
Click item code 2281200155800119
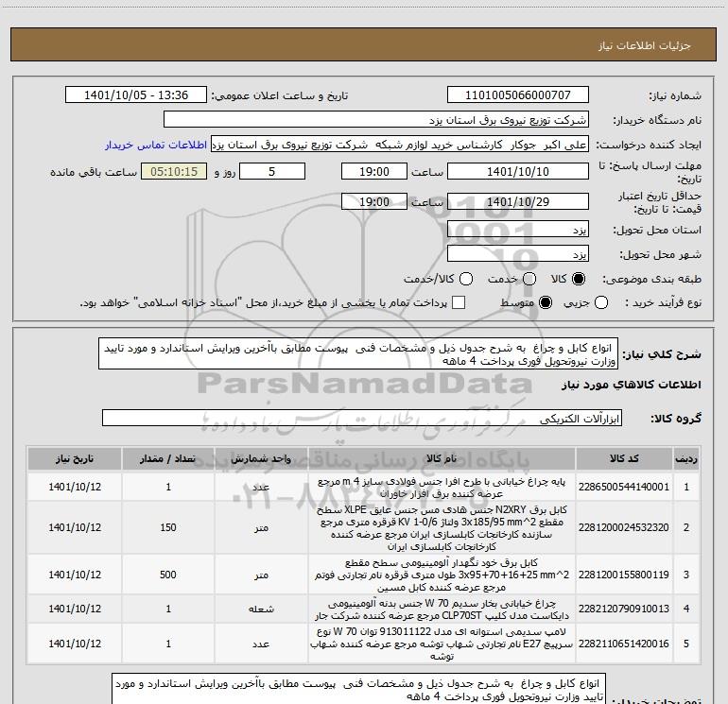pos(624,575)
